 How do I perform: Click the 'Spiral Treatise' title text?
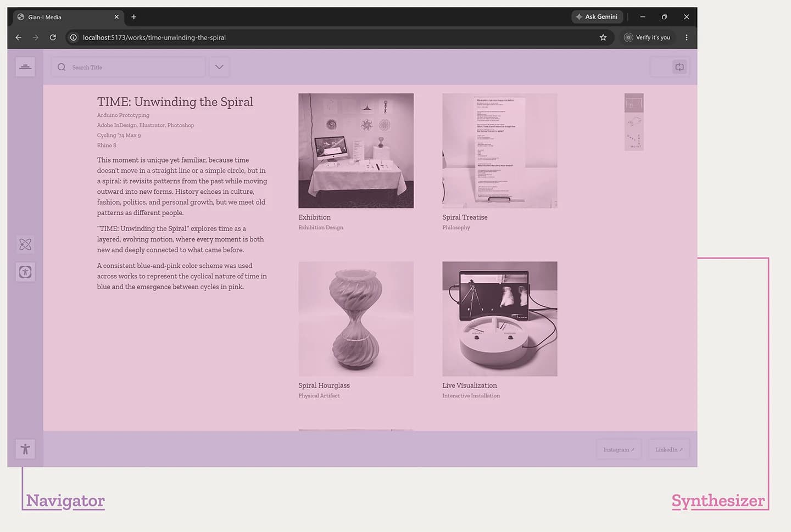(x=465, y=217)
